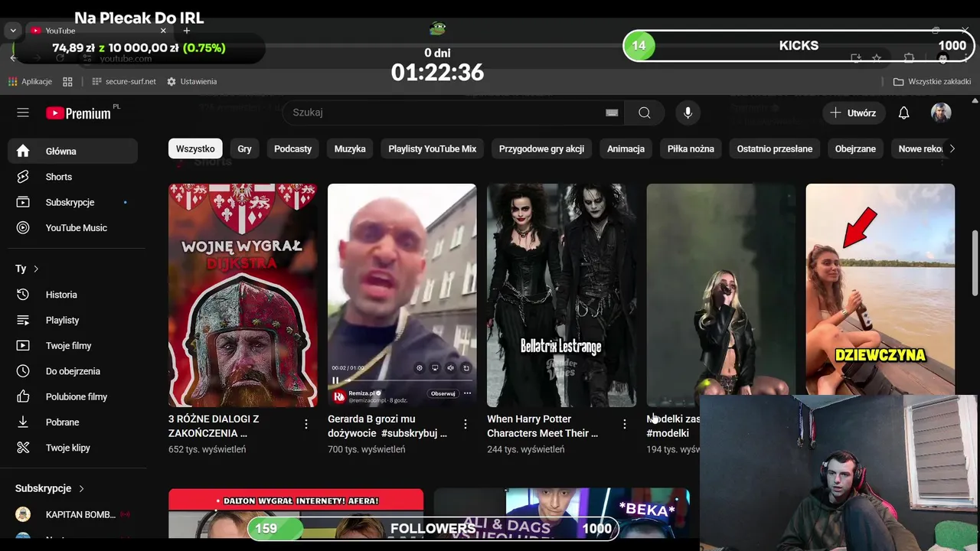Click cast icon on Remiza.pl preview

(435, 368)
